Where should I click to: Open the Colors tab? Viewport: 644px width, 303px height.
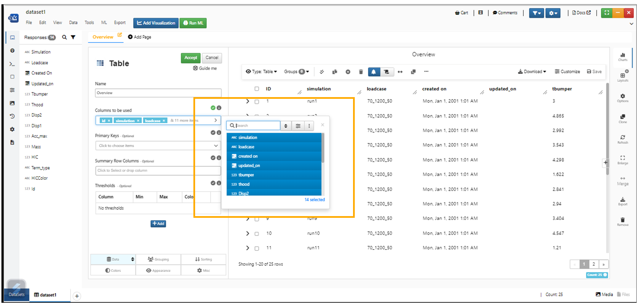(113, 271)
